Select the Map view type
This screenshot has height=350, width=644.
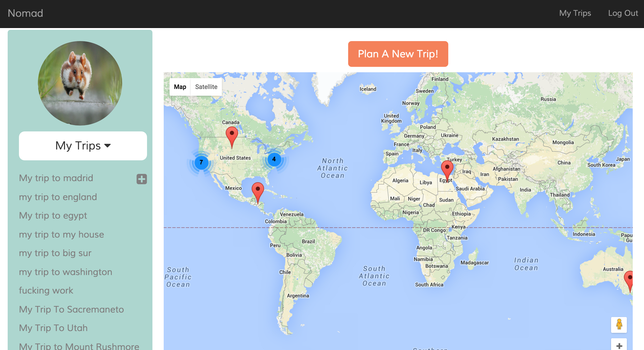pos(180,87)
